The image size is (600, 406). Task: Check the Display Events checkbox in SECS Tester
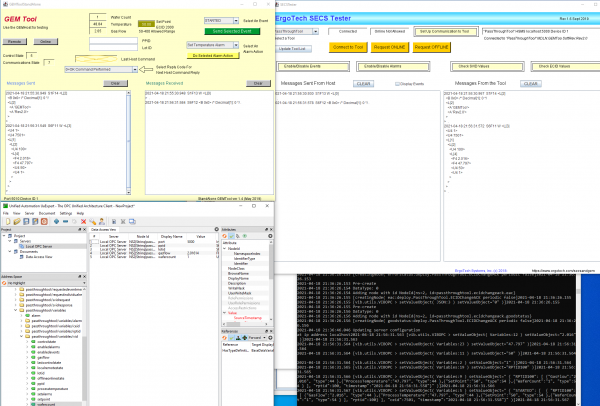(397, 84)
